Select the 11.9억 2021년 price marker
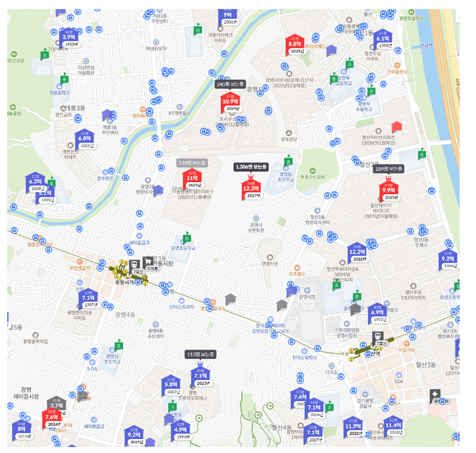Screen dimensions: 476x453 tap(353, 427)
